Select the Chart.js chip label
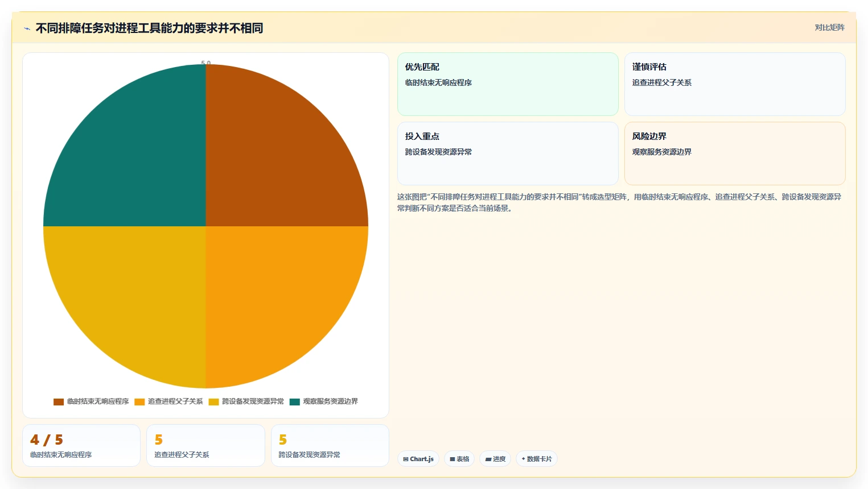868x489 pixels. pyautogui.click(x=422, y=459)
